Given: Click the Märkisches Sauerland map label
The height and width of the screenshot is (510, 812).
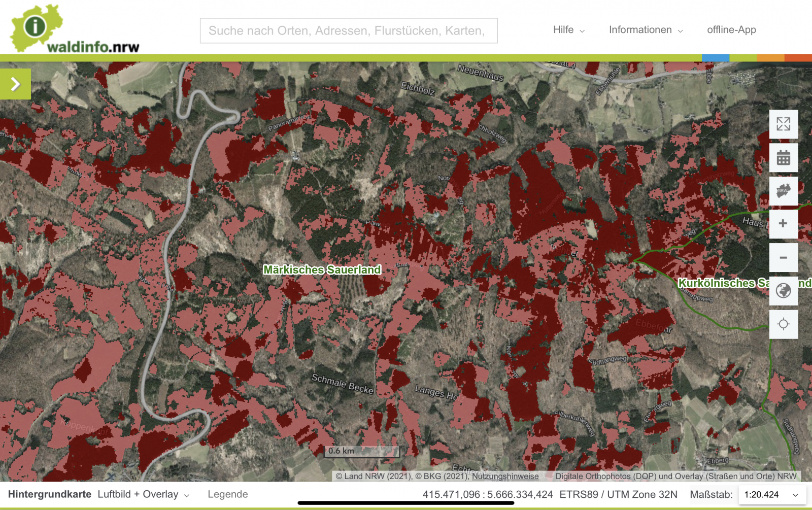Looking at the screenshot, I should click(322, 270).
